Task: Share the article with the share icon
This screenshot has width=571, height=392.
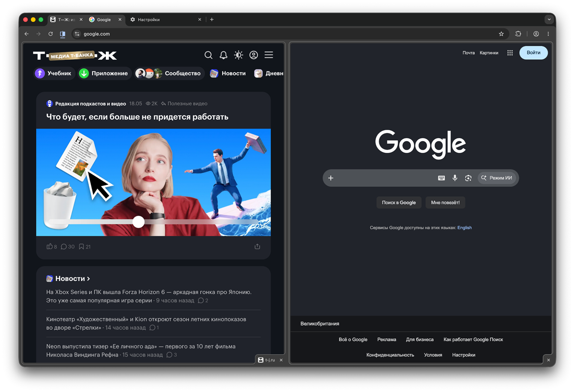Action: pyautogui.click(x=257, y=247)
